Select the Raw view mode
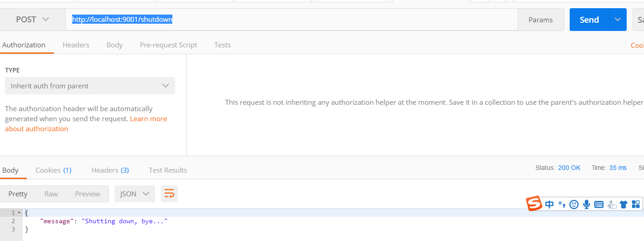Image resolution: width=644 pixels, height=241 pixels. point(51,194)
